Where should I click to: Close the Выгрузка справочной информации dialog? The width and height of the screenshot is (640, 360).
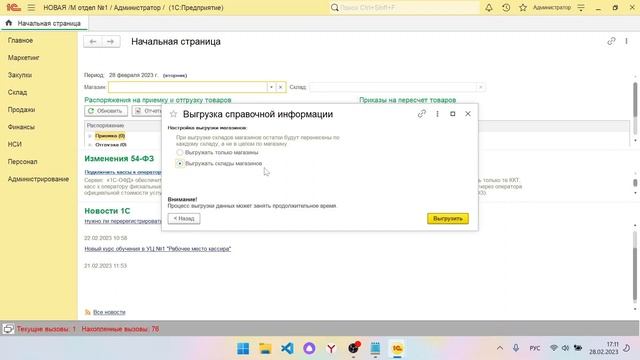click(468, 114)
